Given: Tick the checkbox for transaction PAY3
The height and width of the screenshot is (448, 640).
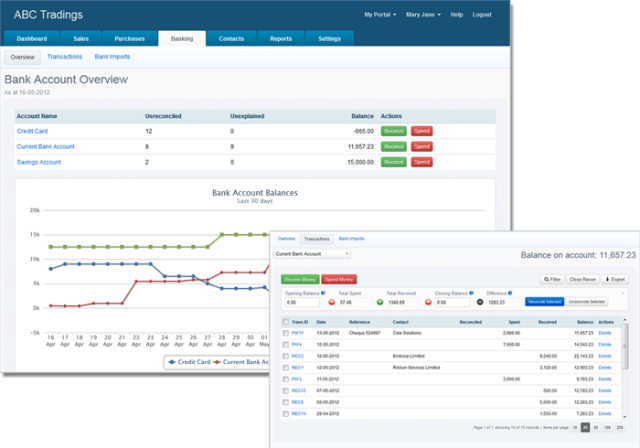Looking at the screenshot, I should coord(286,379).
